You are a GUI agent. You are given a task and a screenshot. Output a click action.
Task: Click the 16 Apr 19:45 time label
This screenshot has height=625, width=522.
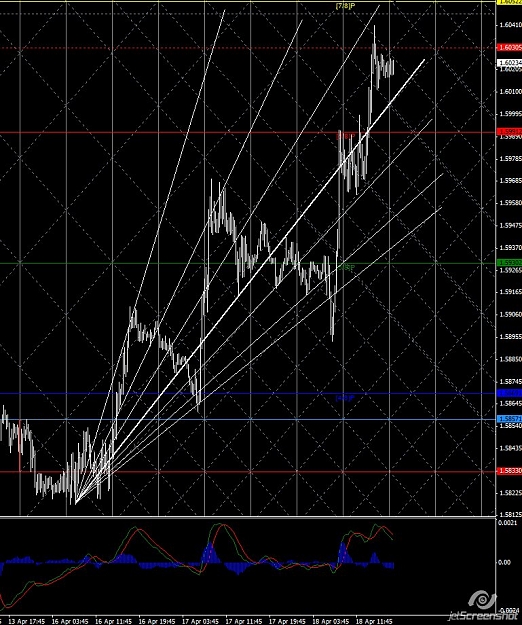pyautogui.click(x=157, y=621)
